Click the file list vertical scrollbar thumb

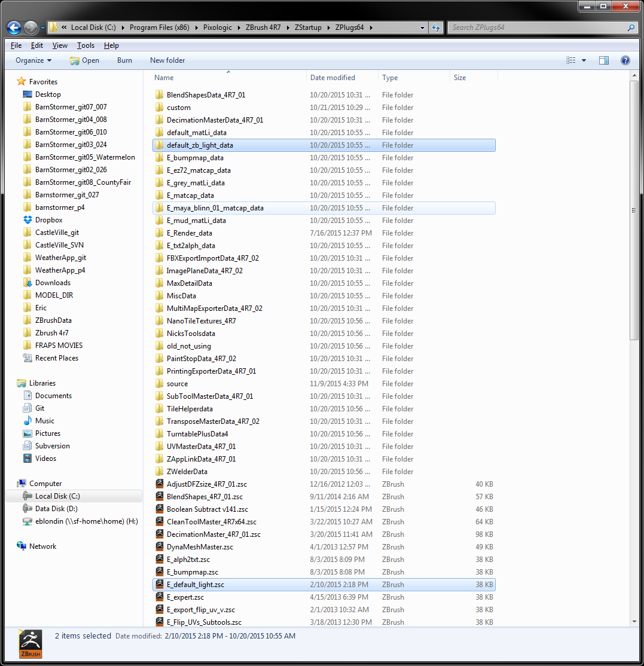634,210
